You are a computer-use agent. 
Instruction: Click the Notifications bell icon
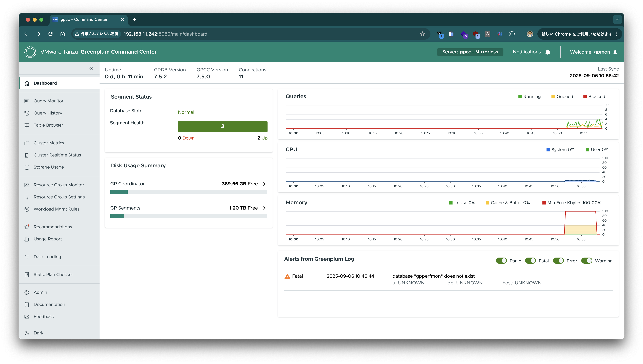pyautogui.click(x=548, y=52)
